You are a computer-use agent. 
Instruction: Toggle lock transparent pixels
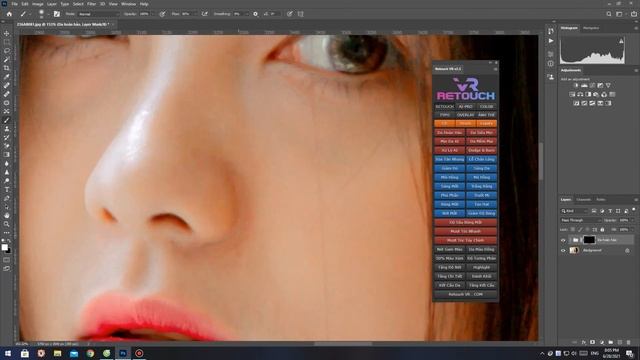coord(573,230)
